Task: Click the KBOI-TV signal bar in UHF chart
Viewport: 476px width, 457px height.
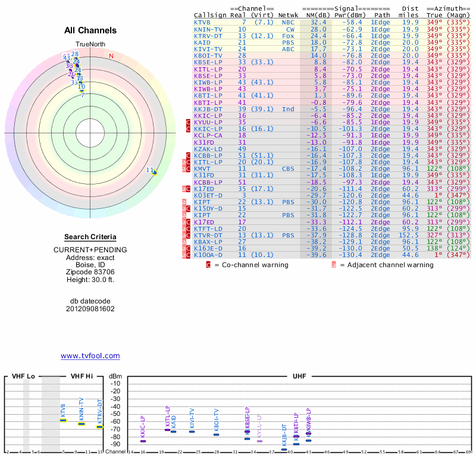Action: point(217,434)
